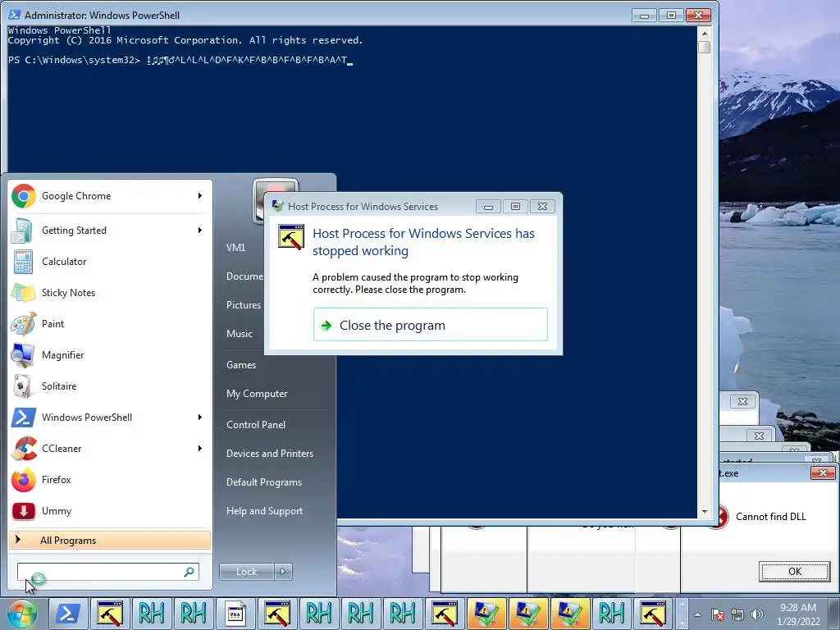The width and height of the screenshot is (840, 630).
Task: Open the Solitaire game
Action: pyautogui.click(x=110, y=386)
